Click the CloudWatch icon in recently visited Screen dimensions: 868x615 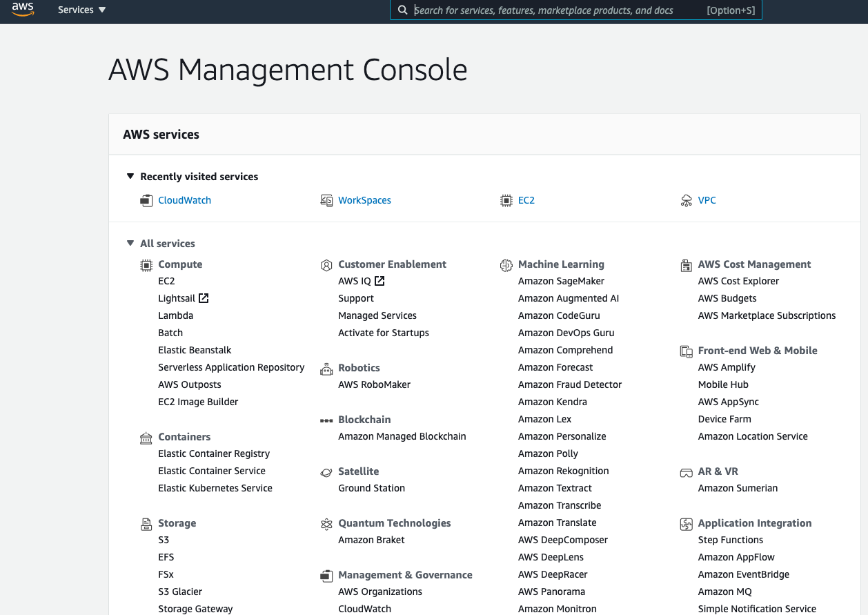tap(146, 201)
